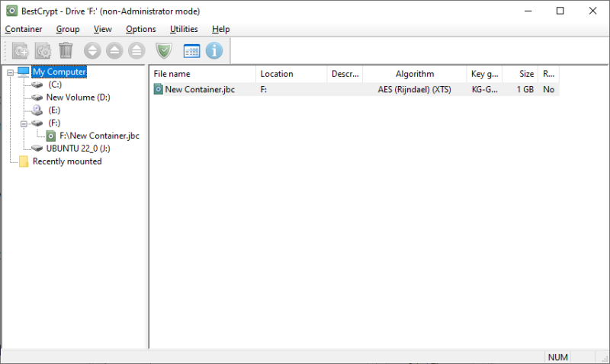The image size is (610, 364).
Task: Select the Recently mounted tree entry
Action: click(67, 161)
